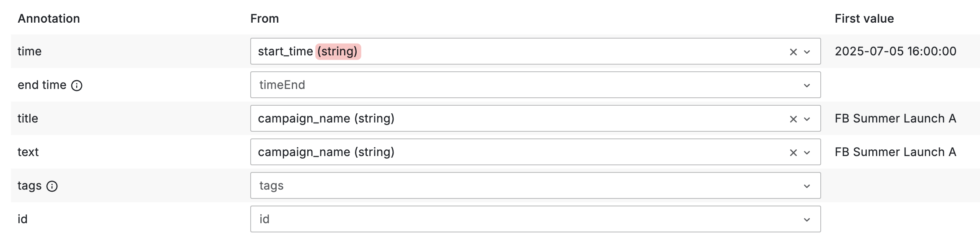The width and height of the screenshot is (980, 245).
Task: Expand the title field chevron arrow
Action: (x=807, y=119)
